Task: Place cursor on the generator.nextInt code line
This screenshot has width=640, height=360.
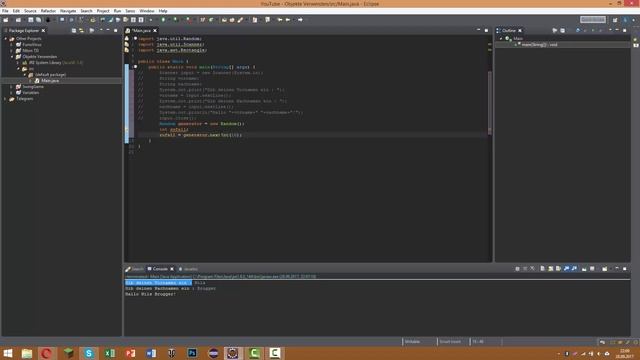Action: (200, 135)
